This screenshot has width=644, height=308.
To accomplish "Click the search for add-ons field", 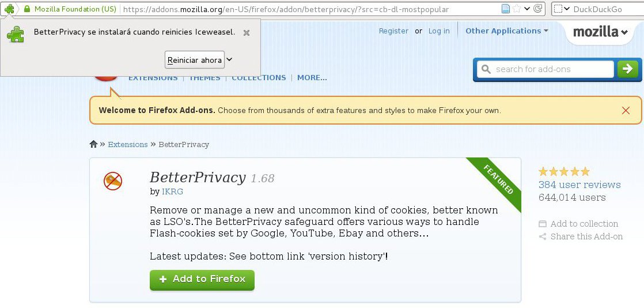I will click(x=545, y=69).
